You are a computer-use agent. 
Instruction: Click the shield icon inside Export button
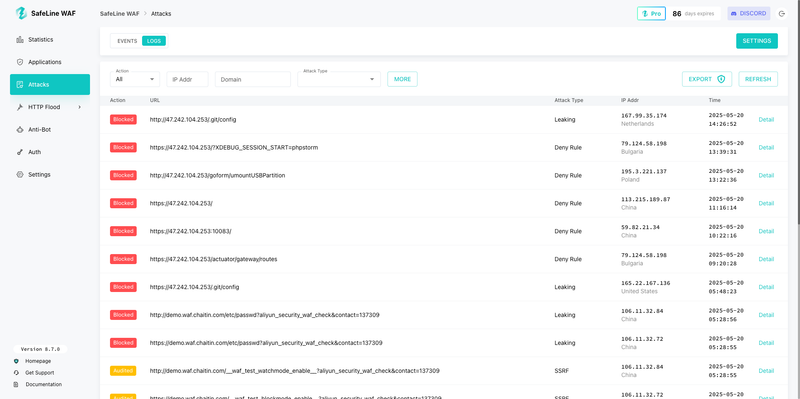[721, 79]
